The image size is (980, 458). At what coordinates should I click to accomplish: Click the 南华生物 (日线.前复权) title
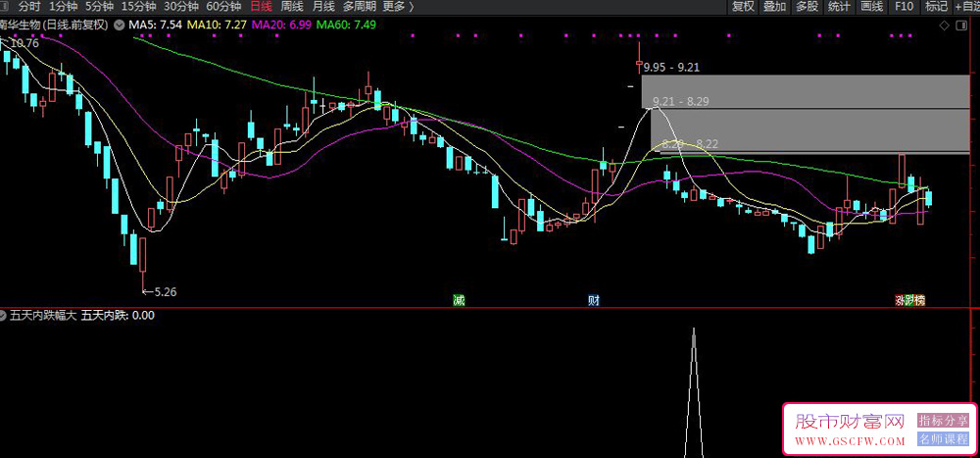(x=54, y=25)
